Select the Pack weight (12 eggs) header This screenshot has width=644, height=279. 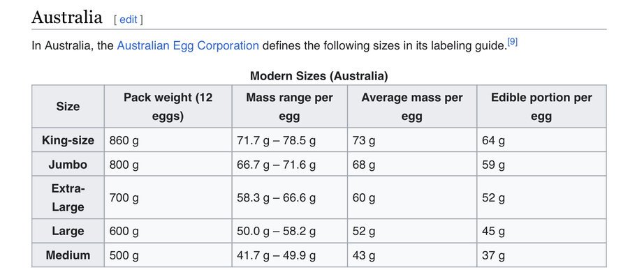168,107
